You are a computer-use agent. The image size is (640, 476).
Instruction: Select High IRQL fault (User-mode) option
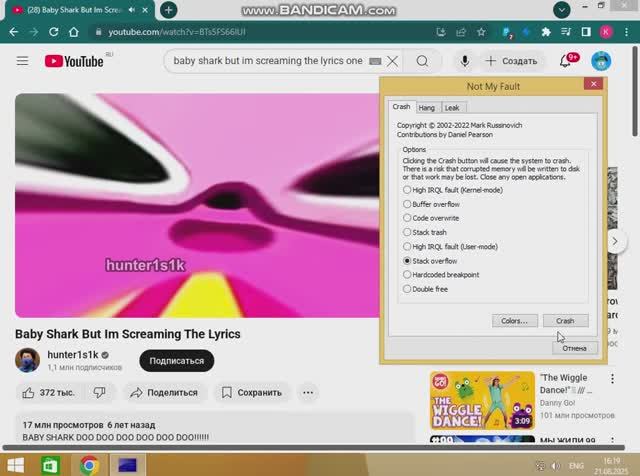click(x=450, y=247)
